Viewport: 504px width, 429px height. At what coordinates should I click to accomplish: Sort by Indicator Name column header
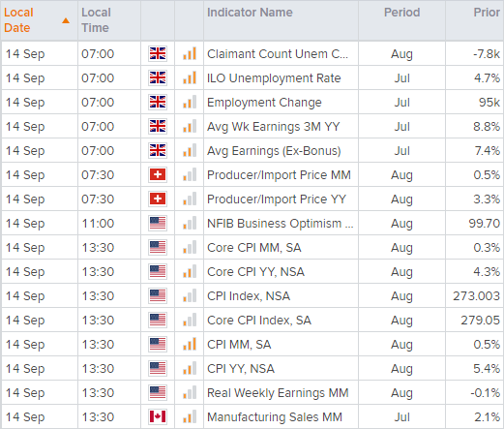coord(250,13)
